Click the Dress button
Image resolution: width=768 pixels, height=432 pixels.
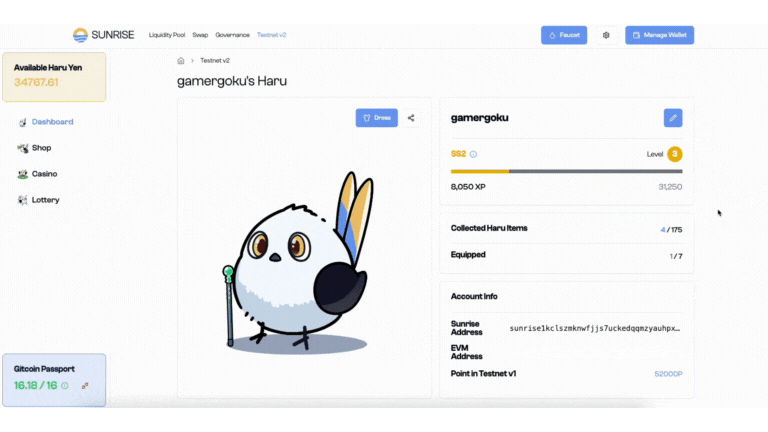(377, 118)
